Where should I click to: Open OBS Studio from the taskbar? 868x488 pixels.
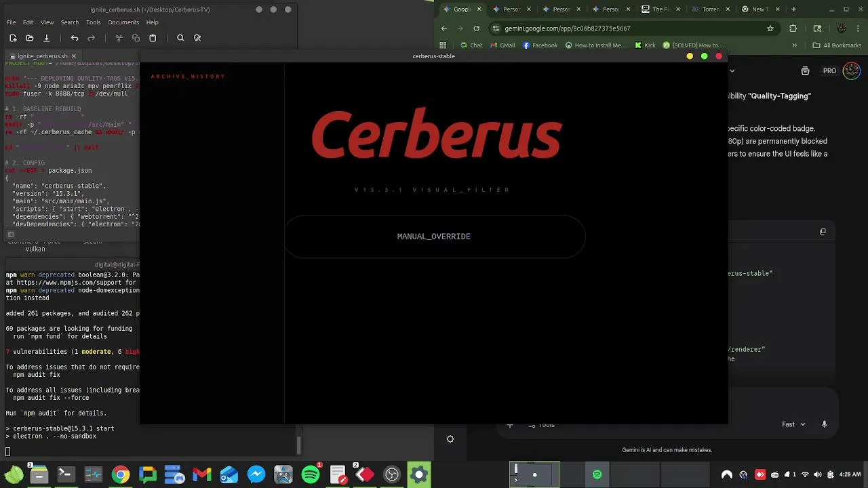tap(392, 475)
